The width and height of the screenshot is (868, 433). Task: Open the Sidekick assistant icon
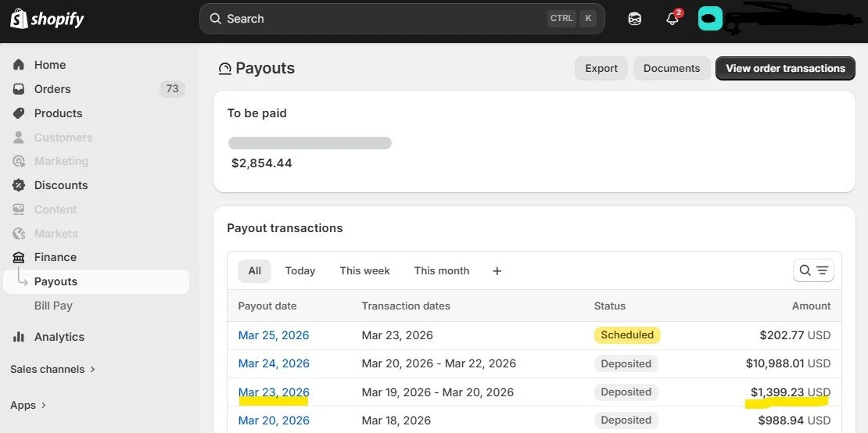pos(634,19)
